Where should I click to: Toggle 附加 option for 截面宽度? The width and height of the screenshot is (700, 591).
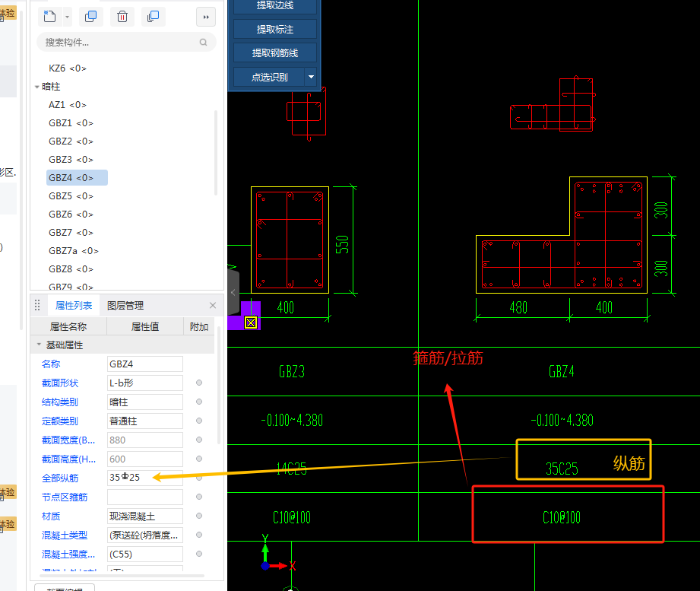[x=199, y=440]
